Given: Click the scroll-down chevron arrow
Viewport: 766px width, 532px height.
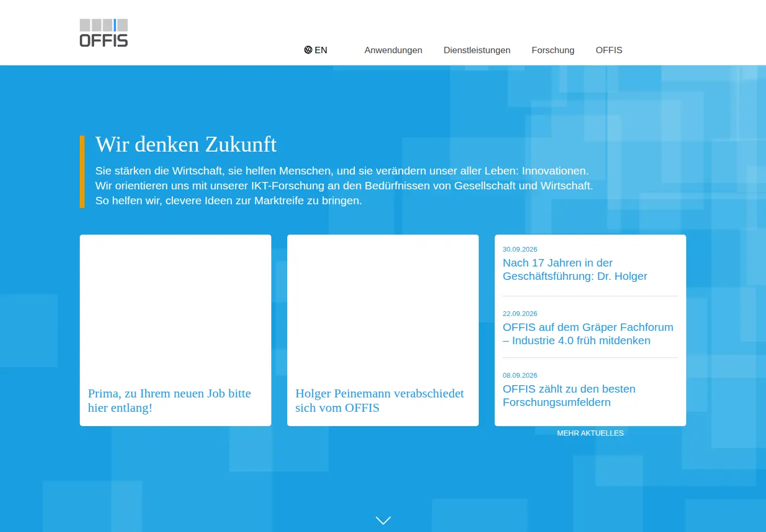Looking at the screenshot, I should pos(383,520).
